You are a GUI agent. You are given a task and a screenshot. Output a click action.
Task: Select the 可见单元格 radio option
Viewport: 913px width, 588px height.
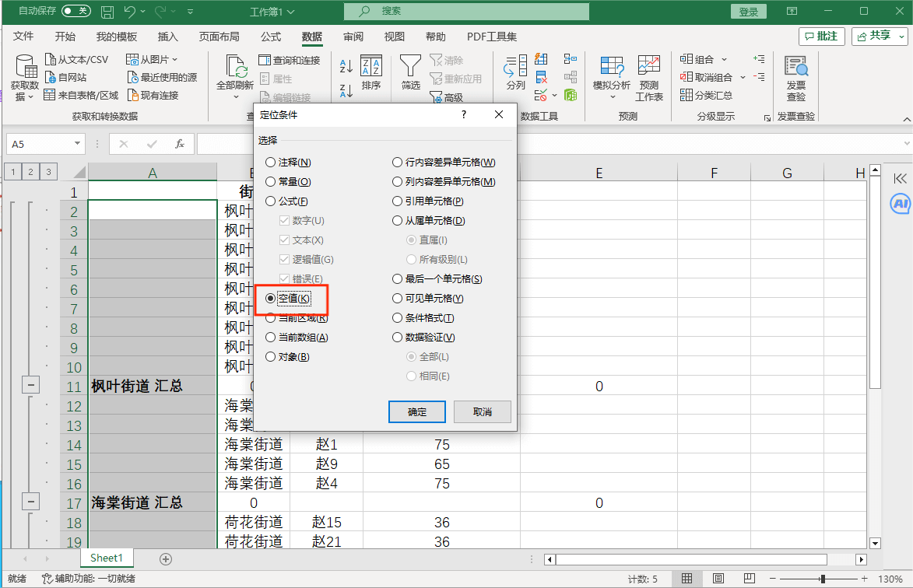(x=398, y=299)
